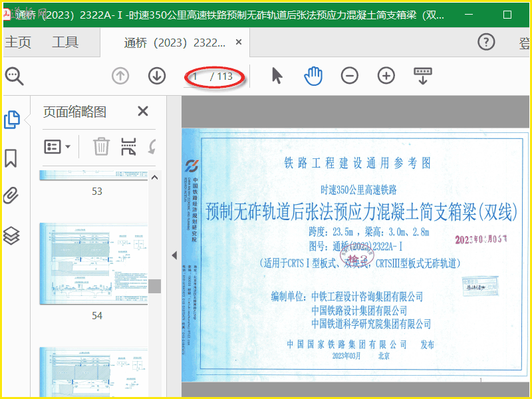Go to next page arrow
This screenshot has width=532, height=399.
(x=157, y=76)
